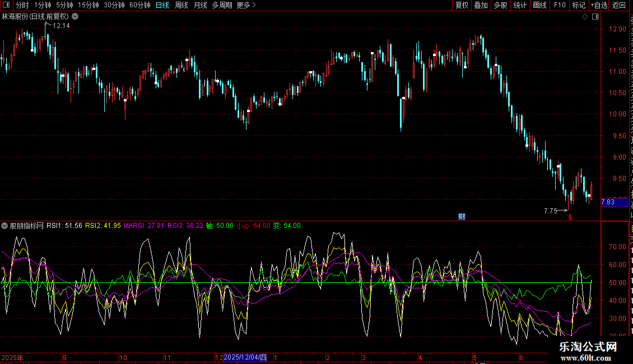Viewport: 633px width, 364px height.
Task: Switch to 分时 intraday view
Action: coord(22,5)
